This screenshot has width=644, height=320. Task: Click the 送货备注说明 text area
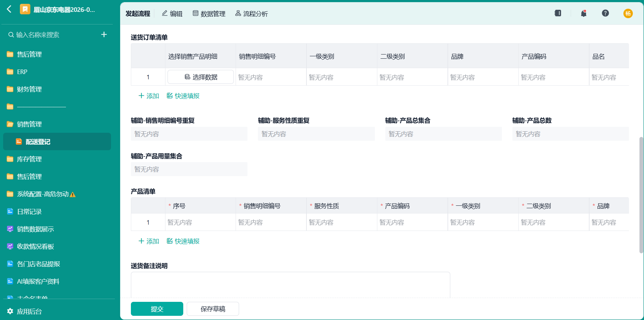(x=290, y=285)
